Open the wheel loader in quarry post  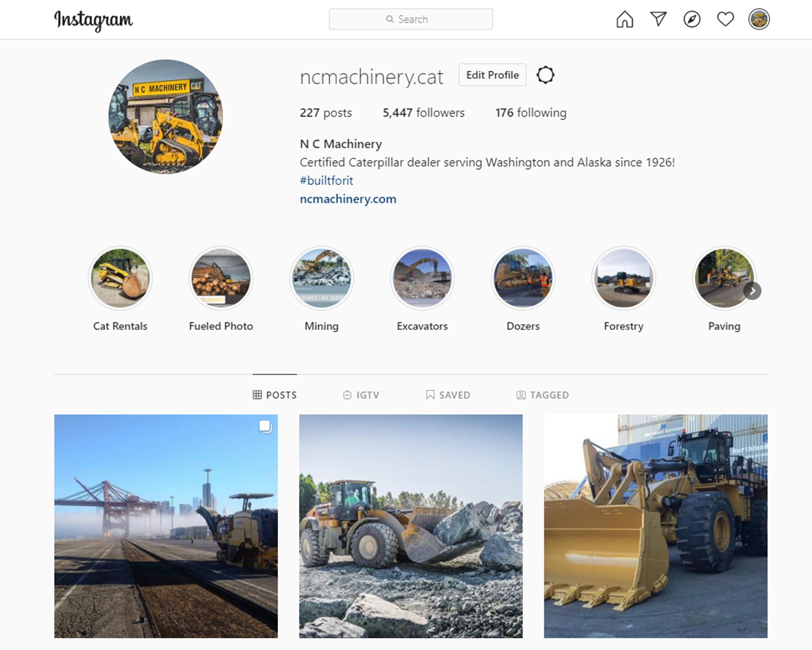[x=411, y=526]
